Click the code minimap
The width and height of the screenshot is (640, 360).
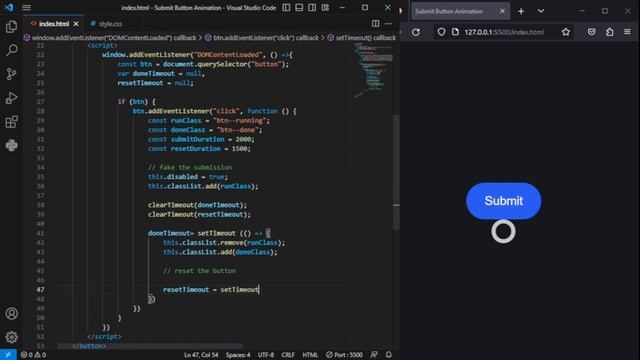point(373,69)
